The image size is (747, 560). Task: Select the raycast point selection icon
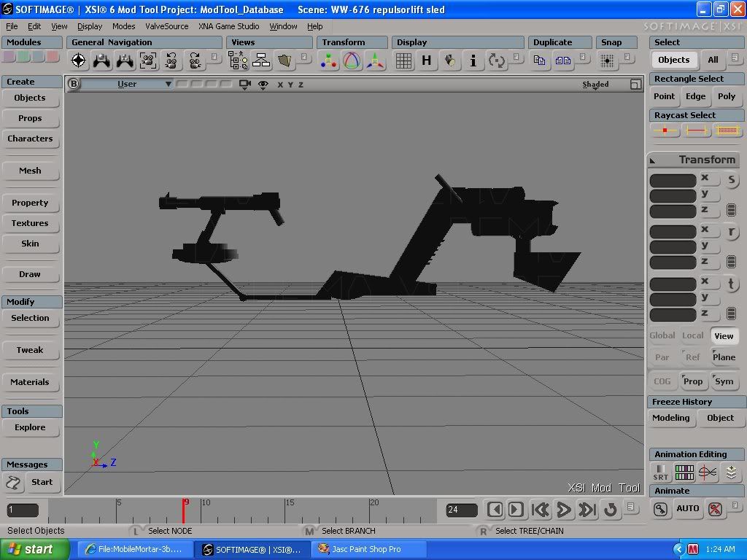point(665,130)
